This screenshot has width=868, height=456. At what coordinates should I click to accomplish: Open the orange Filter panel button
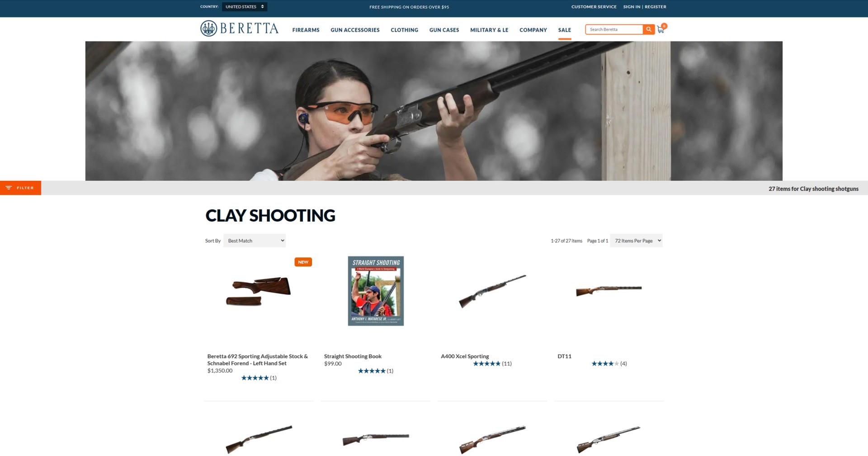(20, 188)
